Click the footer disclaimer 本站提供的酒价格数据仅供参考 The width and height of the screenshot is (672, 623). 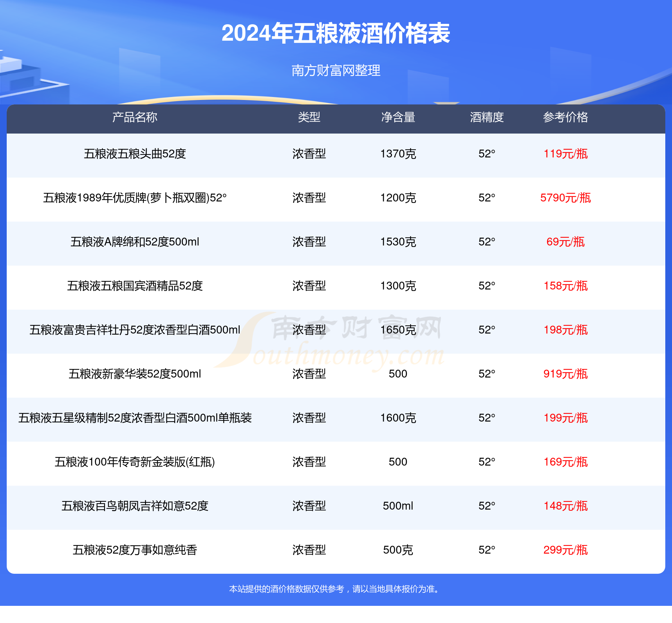[x=286, y=589]
